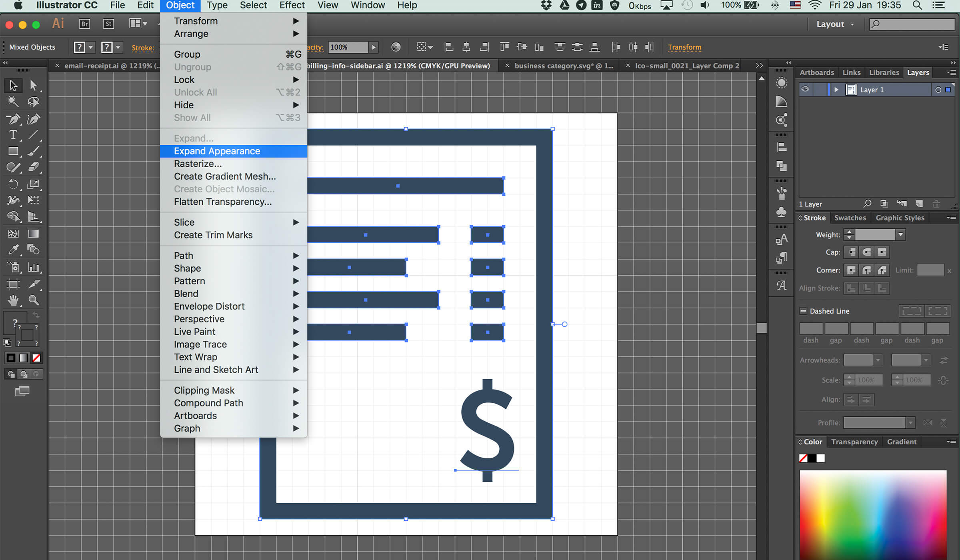
Task: Delete selection with Layers trash icon
Action: pos(936,204)
